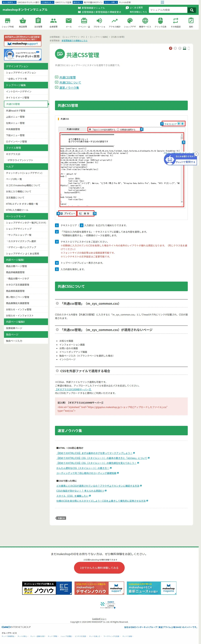Follow 新管理画面での導線はこちら link
Screen dimensions: 201x644
(75, 40)
